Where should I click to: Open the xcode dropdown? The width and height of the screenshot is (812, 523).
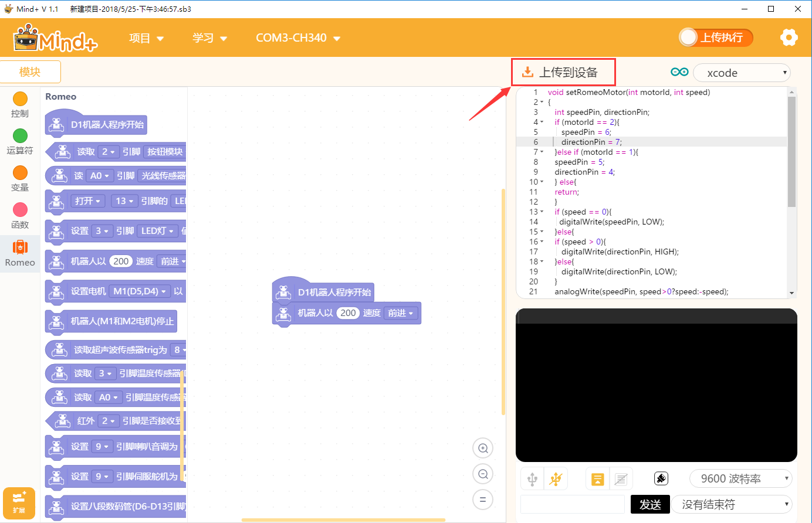[x=742, y=73]
